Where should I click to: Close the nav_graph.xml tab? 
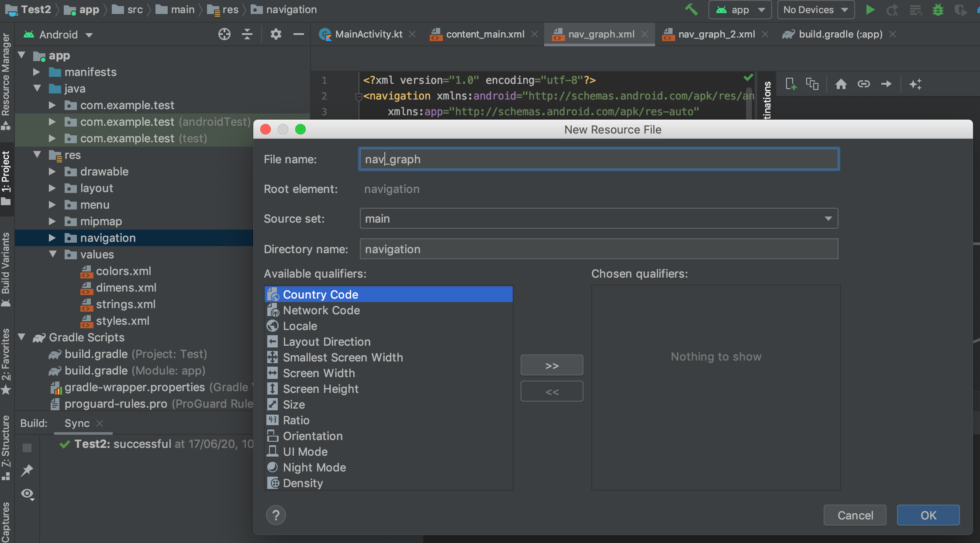(x=645, y=34)
